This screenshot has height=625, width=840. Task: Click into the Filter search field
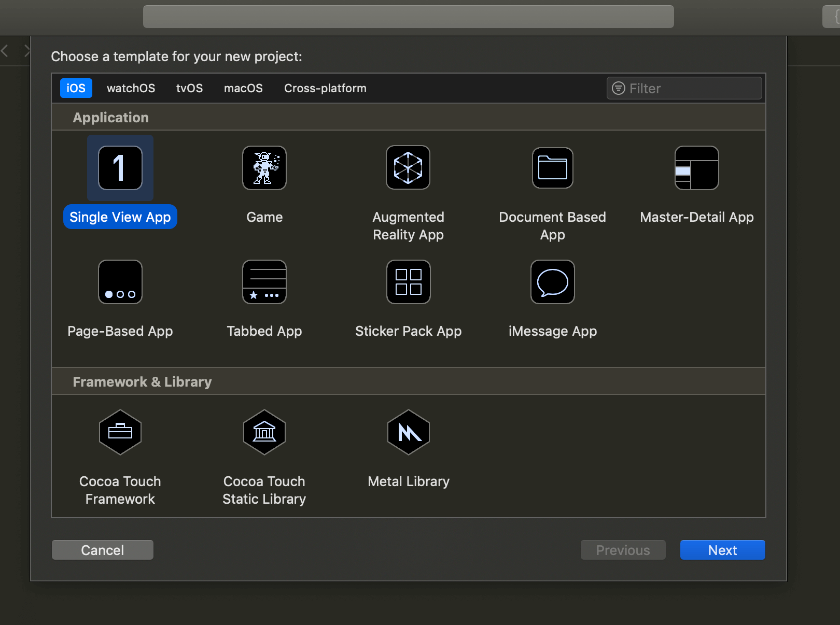click(x=690, y=88)
